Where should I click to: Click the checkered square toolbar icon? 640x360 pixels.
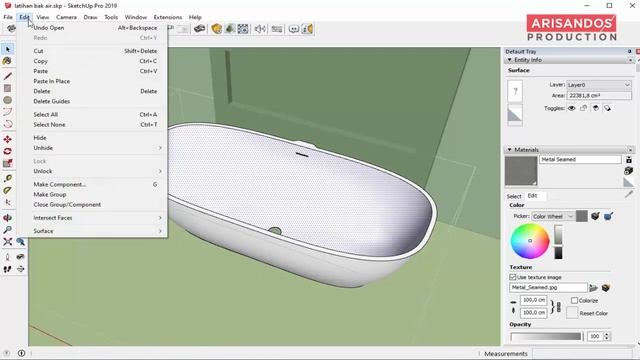pos(243,29)
